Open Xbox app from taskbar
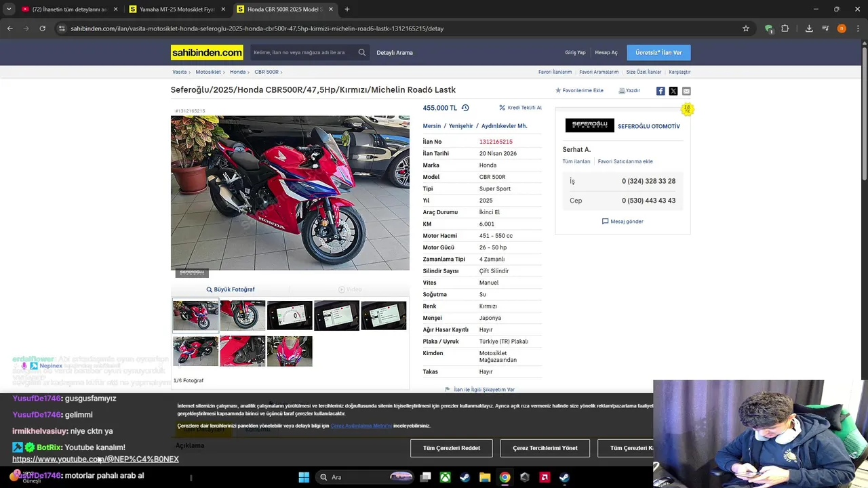 click(445, 477)
